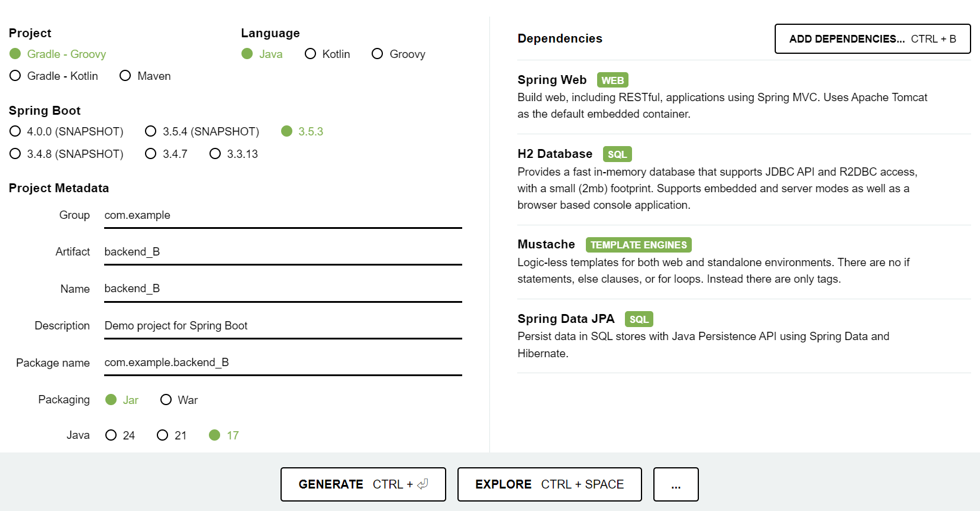Select Java language option

262,54
